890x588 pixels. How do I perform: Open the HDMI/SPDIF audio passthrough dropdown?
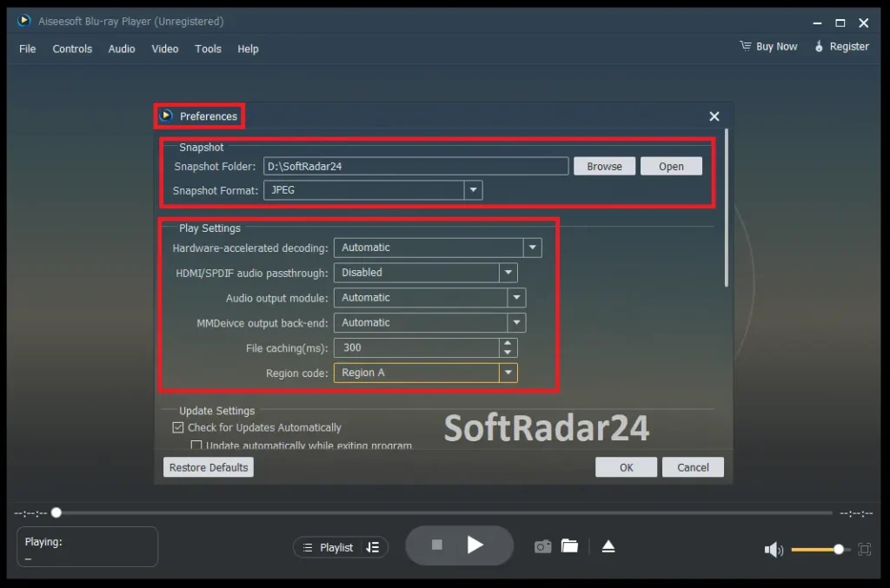(508, 273)
